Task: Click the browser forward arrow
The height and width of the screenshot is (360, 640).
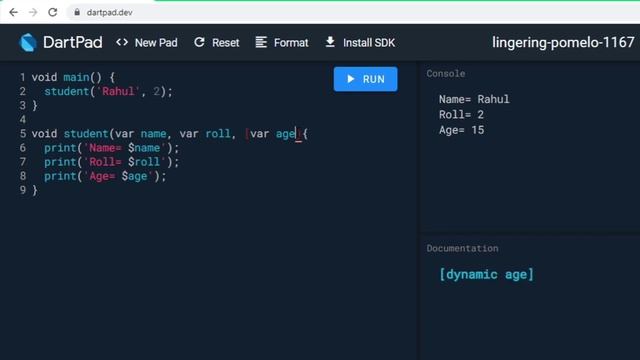Action: coord(33,12)
